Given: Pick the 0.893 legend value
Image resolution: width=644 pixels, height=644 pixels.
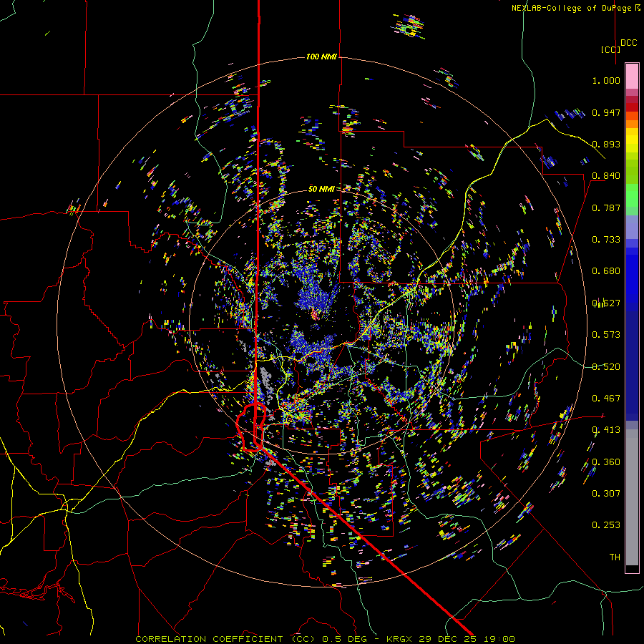Looking at the screenshot, I should click(606, 144).
